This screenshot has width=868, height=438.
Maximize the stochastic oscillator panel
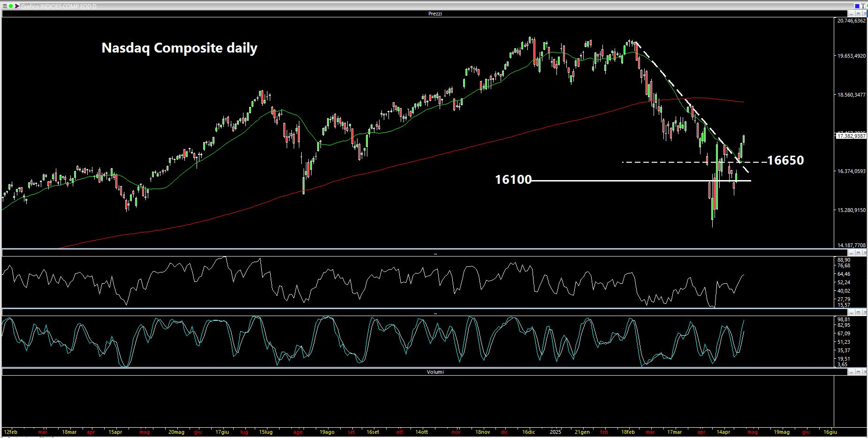click(858, 312)
